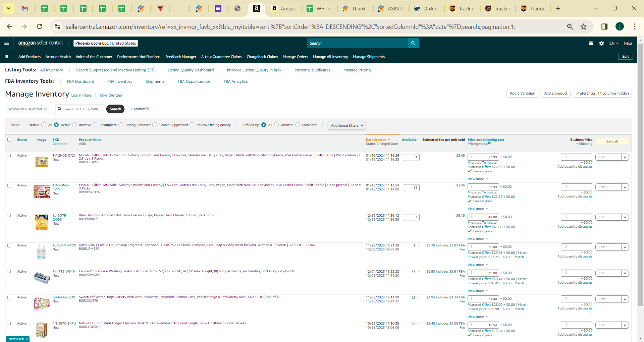Viewport: 644px width, 342px height.
Task: Open Preferences: 11 columns hidden
Action: click(602, 93)
